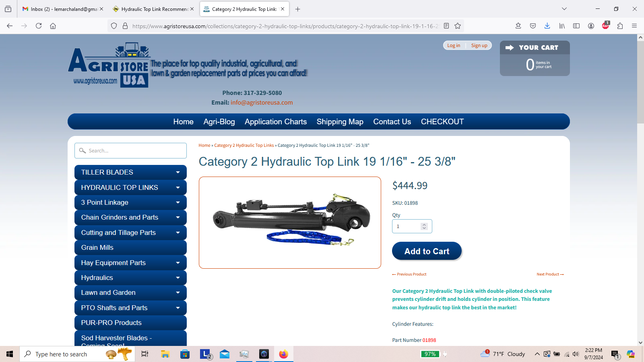Open Application Charts navigation item
Viewport: 644px width, 362px height.
(275, 121)
